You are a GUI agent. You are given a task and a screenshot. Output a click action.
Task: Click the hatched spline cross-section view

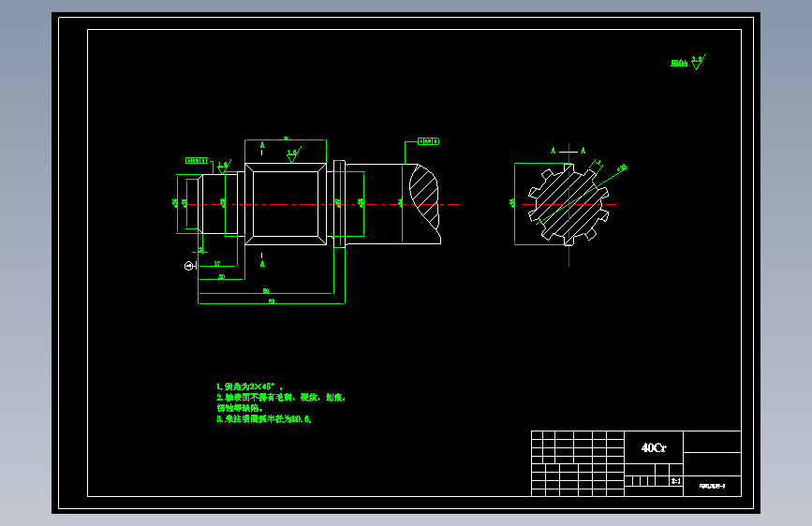coord(568,204)
